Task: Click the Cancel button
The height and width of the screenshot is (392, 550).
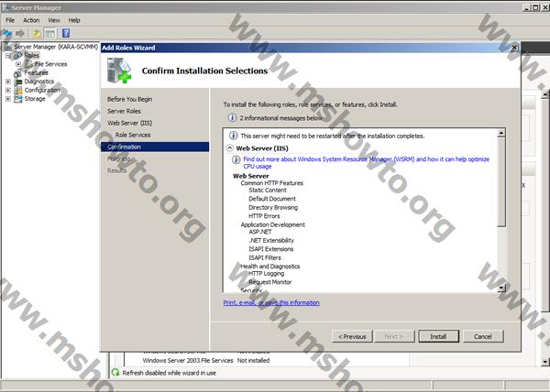Action: click(483, 336)
